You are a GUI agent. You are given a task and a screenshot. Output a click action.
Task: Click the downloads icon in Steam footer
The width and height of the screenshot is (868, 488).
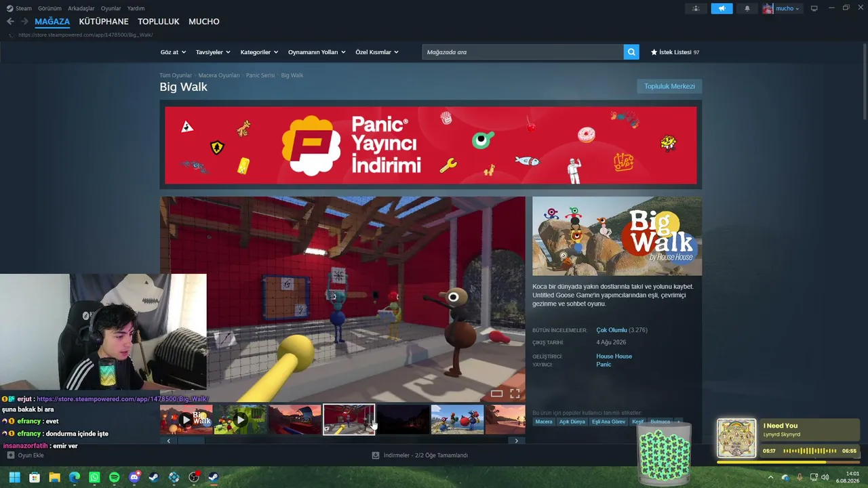tap(376, 455)
